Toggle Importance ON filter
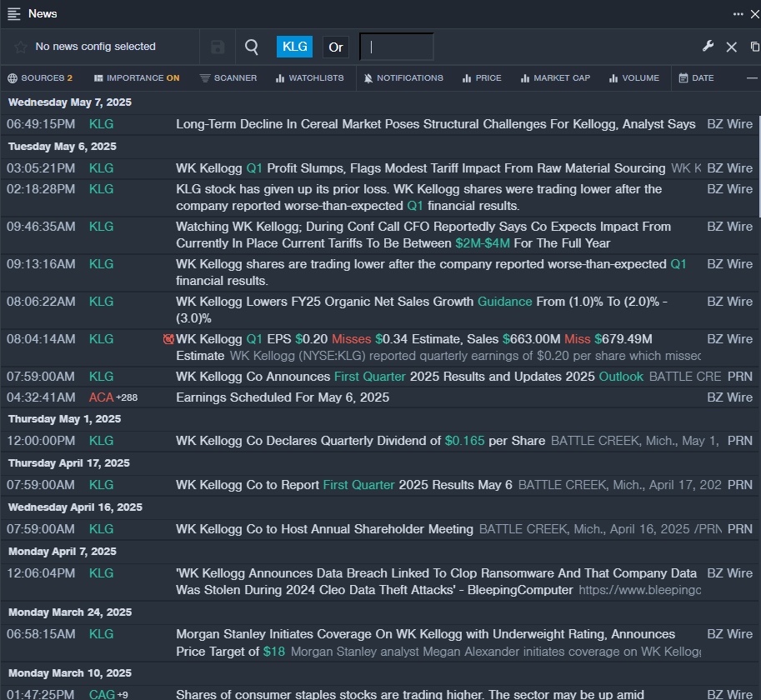This screenshot has height=700, width=761. (x=137, y=78)
